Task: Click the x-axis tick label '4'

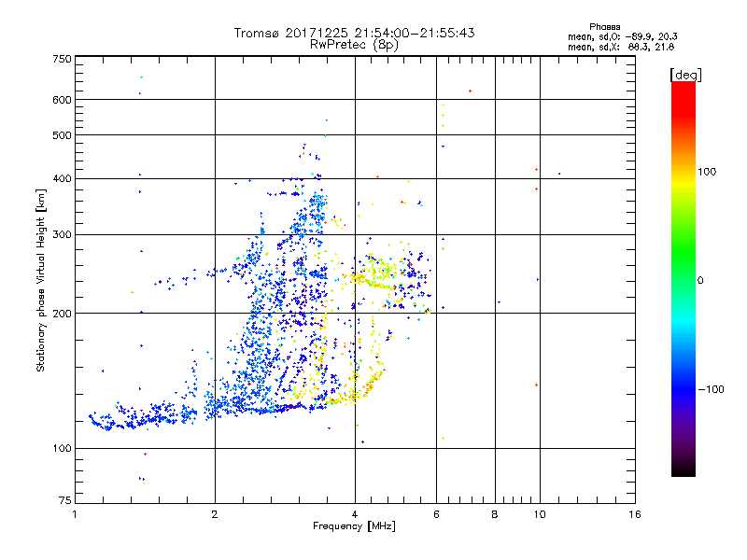Action: [355, 514]
